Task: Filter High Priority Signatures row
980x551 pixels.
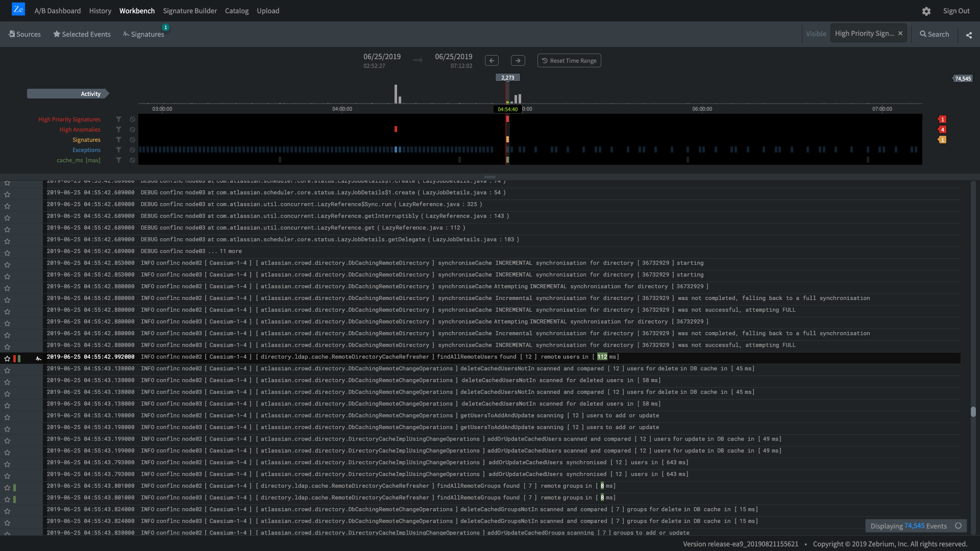Action: [x=118, y=119]
